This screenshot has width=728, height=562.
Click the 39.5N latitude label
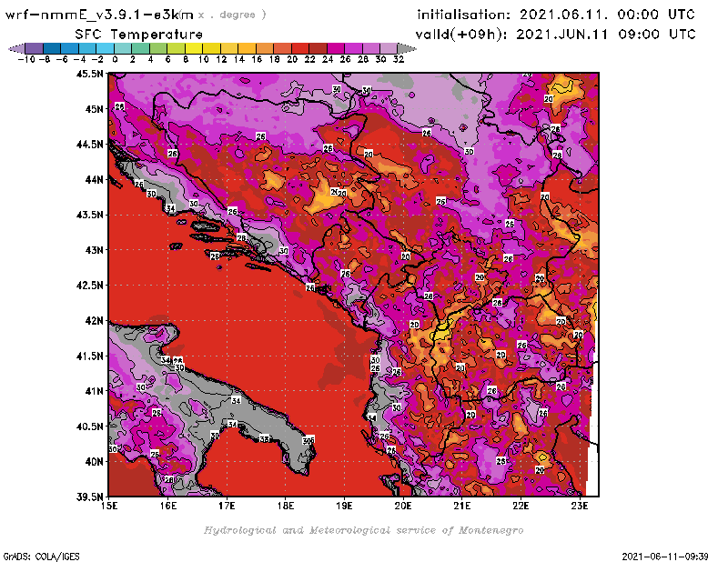point(89,497)
